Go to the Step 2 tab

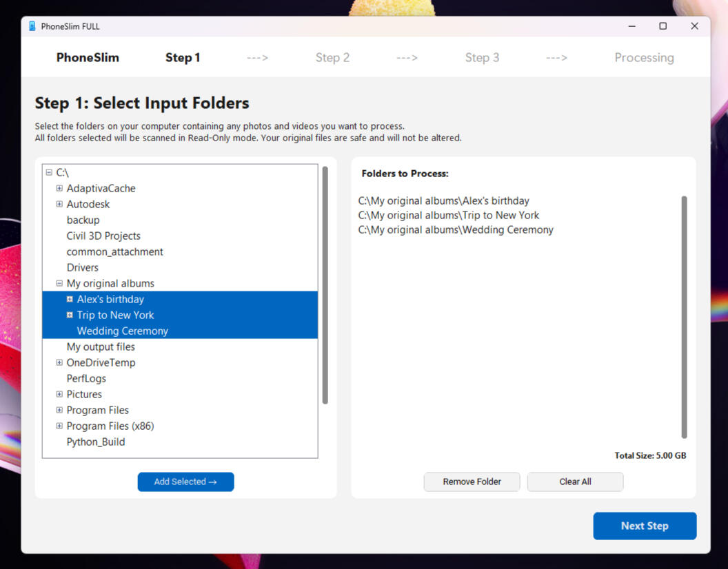332,58
